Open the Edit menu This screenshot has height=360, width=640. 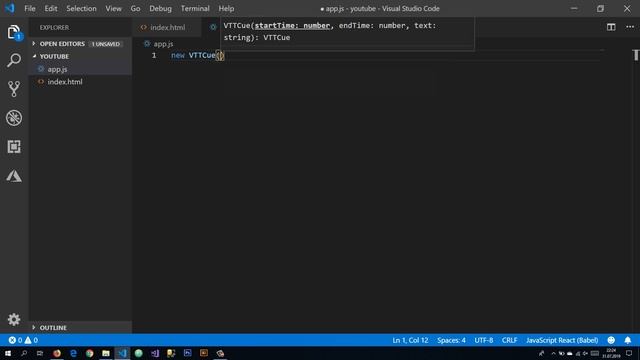(x=51, y=8)
